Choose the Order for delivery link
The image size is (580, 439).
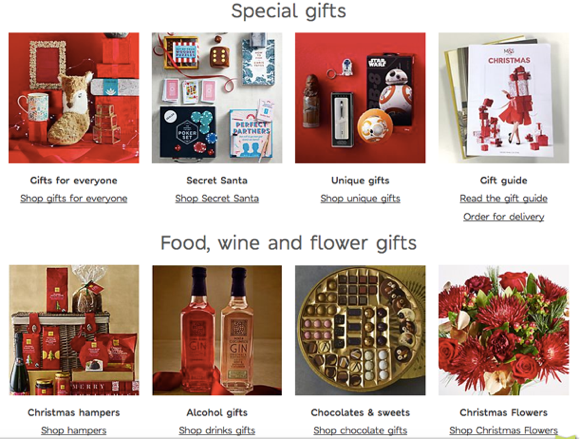pyautogui.click(x=504, y=217)
